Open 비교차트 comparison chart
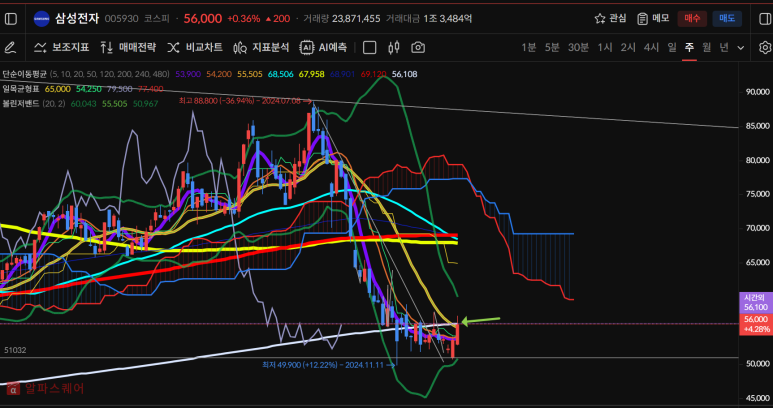Screen dimensions: 773x408 [x=195, y=48]
